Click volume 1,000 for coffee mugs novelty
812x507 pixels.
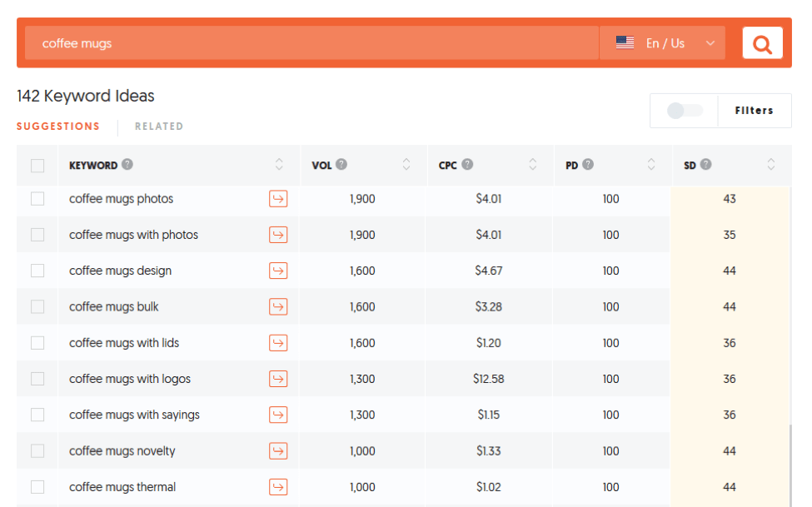pos(362,450)
